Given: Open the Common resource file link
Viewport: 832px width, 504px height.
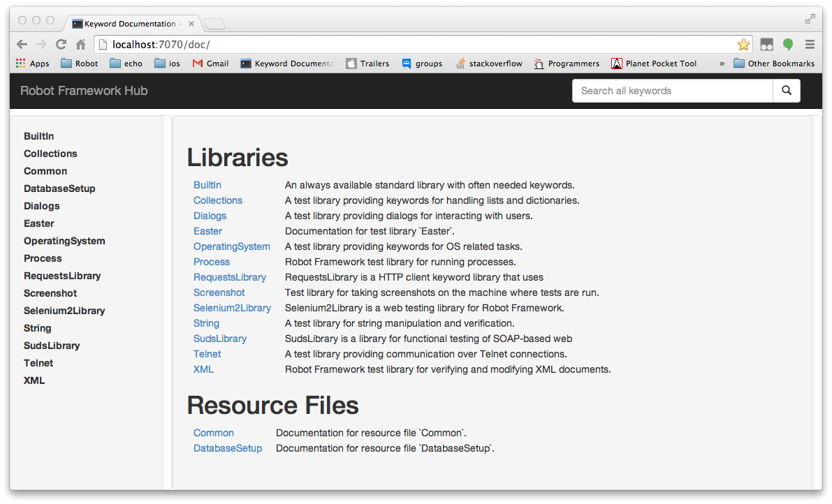Looking at the screenshot, I should (213, 433).
